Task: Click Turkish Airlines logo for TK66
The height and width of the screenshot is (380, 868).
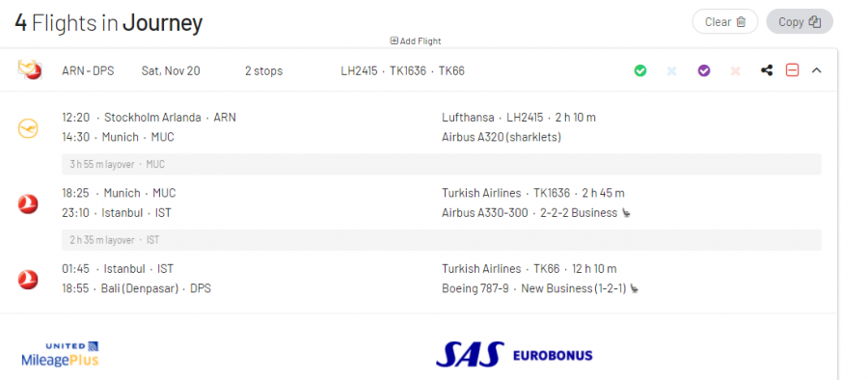Action: pos(28,279)
